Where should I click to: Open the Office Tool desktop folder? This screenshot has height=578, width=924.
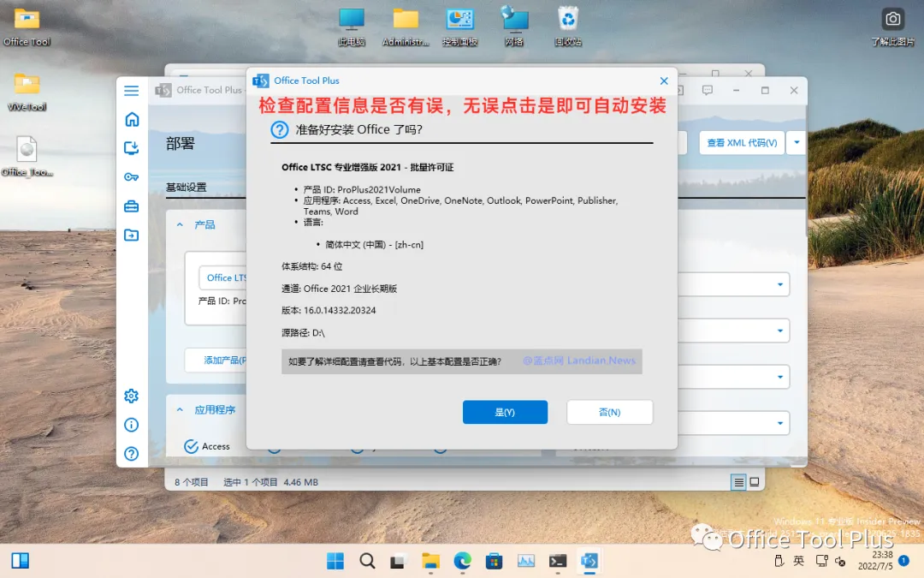(x=27, y=27)
